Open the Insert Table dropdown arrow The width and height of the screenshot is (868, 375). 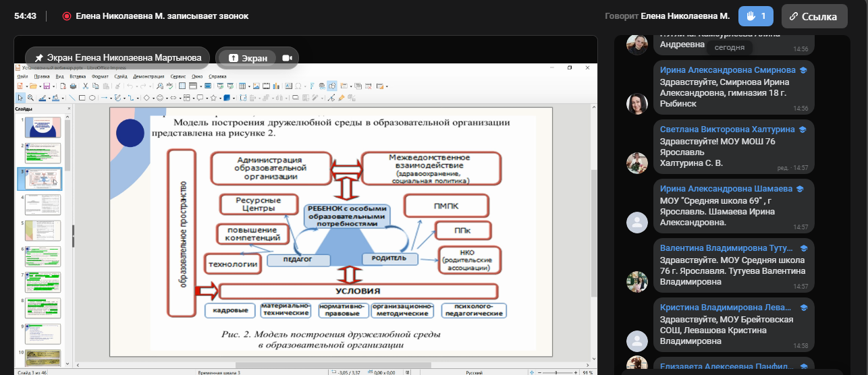point(249,86)
